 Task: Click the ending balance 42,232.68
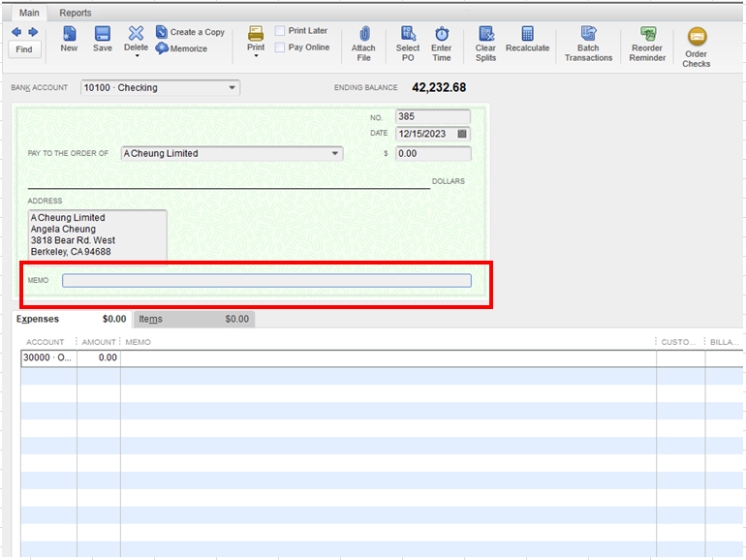(x=439, y=87)
